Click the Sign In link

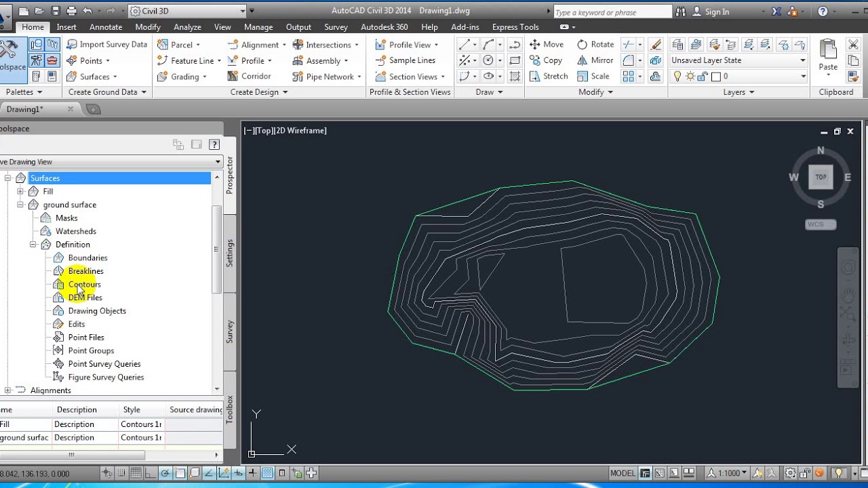(717, 12)
